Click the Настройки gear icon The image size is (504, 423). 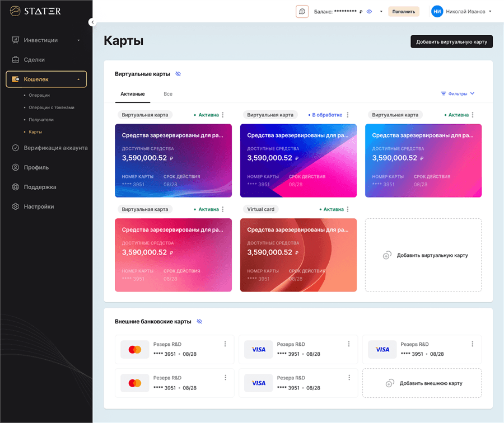pyautogui.click(x=16, y=206)
